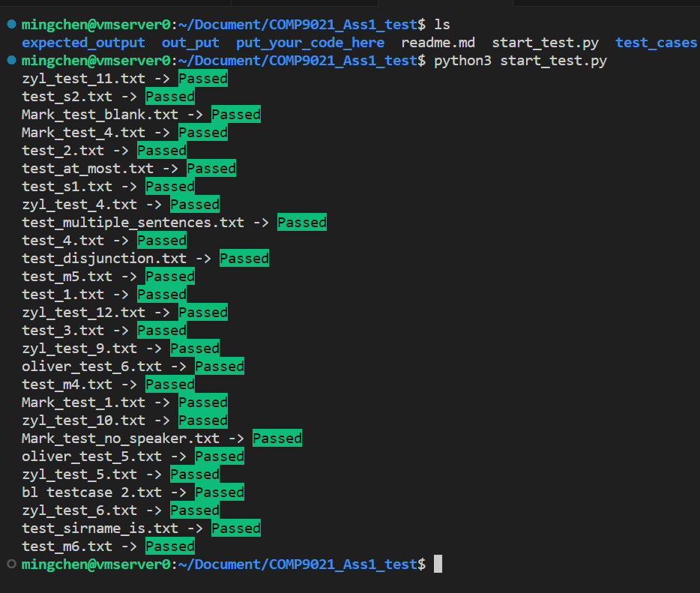700x593 pixels.
Task: Select the put_your_code_here directory text
Action: click(x=309, y=42)
